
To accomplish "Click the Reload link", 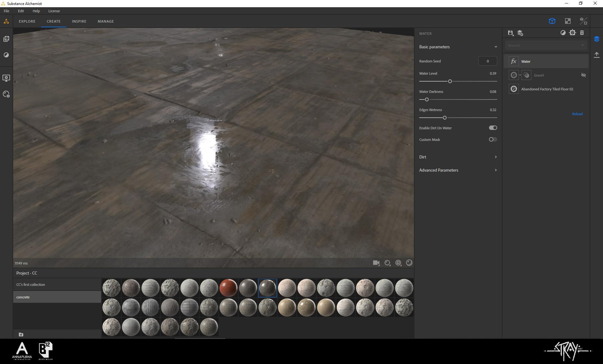I will [577, 114].
